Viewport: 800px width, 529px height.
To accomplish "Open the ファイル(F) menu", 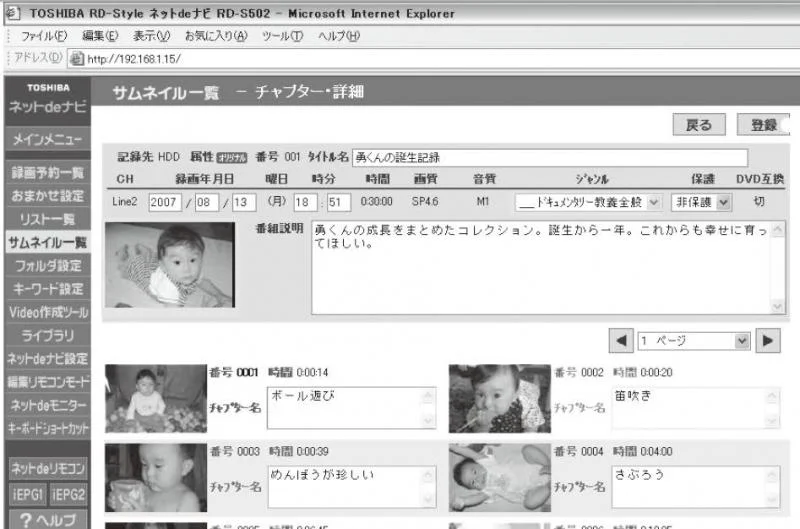I will [x=44, y=36].
